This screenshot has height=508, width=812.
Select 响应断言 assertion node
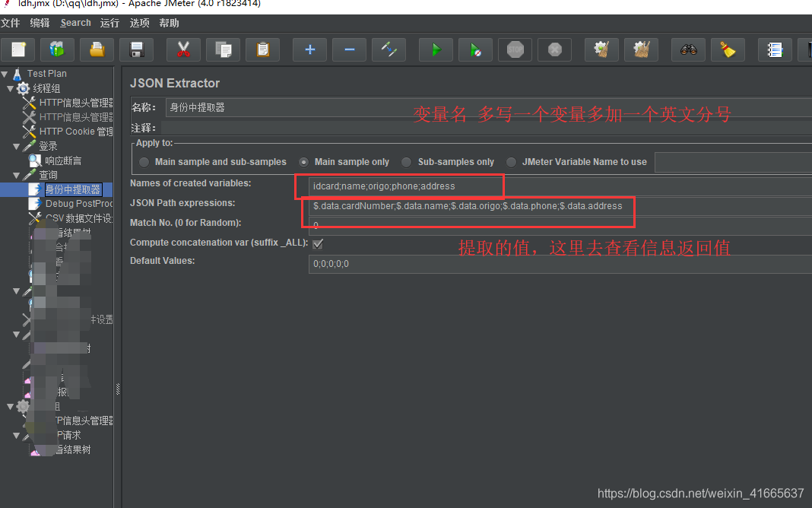(x=62, y=160)
